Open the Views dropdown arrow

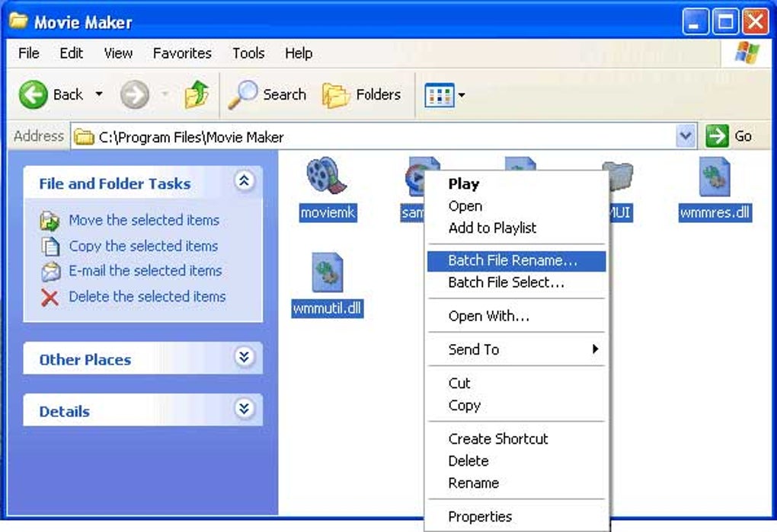462,95
